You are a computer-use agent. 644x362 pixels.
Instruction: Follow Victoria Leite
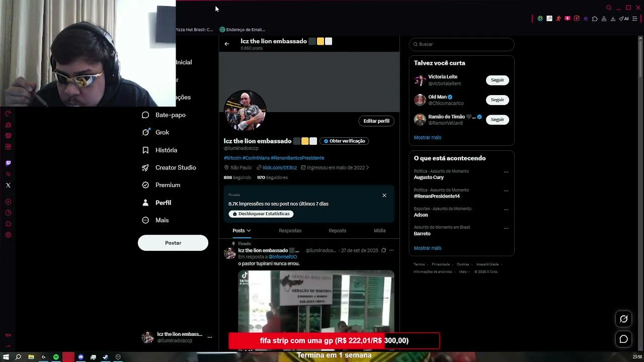click(498, 80)
